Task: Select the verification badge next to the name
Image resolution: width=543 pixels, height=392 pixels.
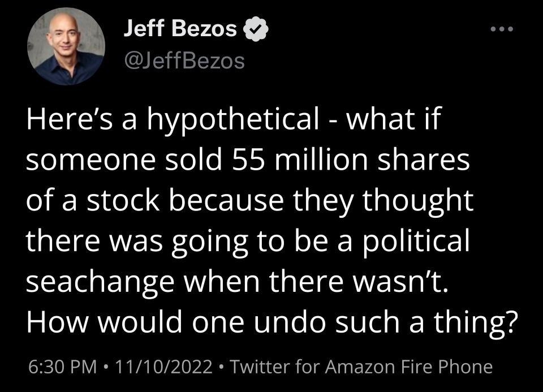Action: point(256,27)
